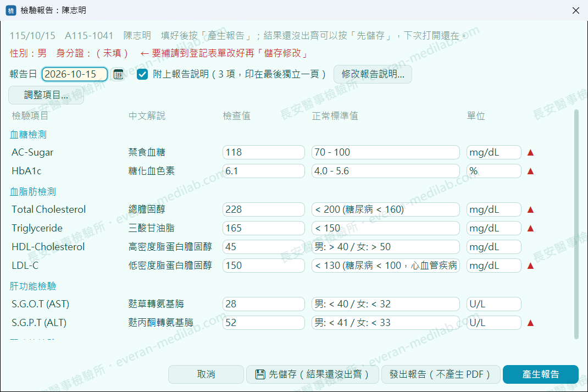
Task: Click 發出報告（不產生 PDF）button
Action: (x=441, y=374)
